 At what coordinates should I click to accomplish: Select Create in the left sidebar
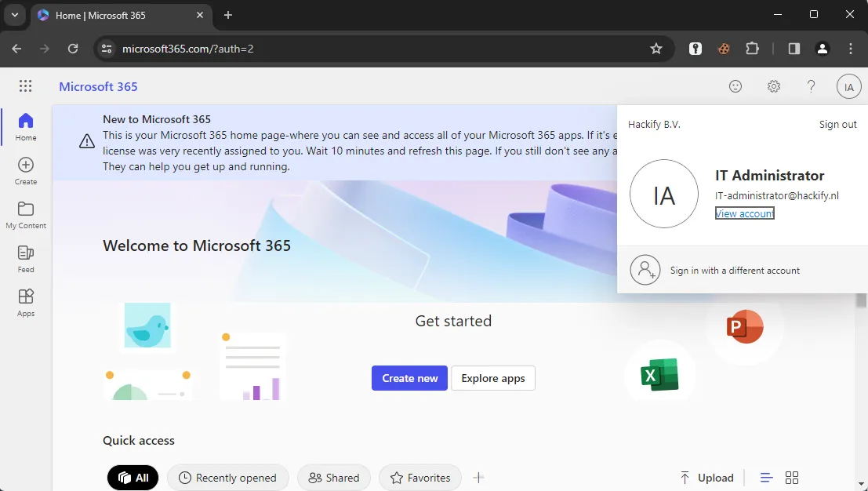coord(25,171)
